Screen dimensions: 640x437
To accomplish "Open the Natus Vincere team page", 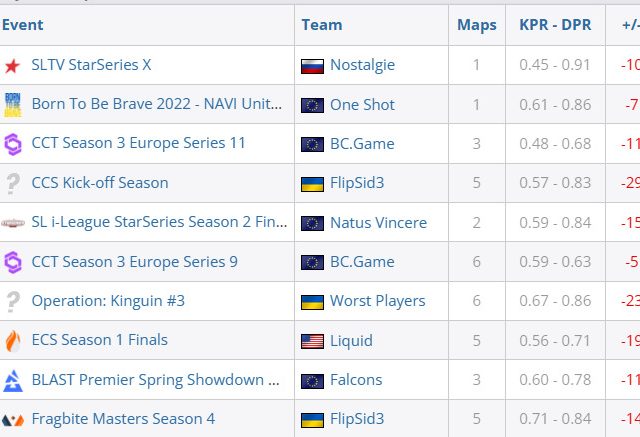I will pyautogui.click(x=378, y=222).
